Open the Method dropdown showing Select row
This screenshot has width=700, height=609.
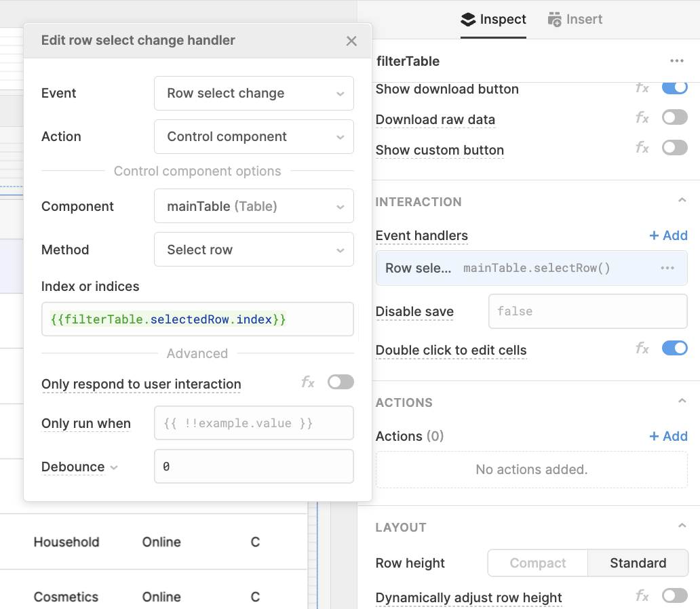pyautogui.click(x=254, y=250)
